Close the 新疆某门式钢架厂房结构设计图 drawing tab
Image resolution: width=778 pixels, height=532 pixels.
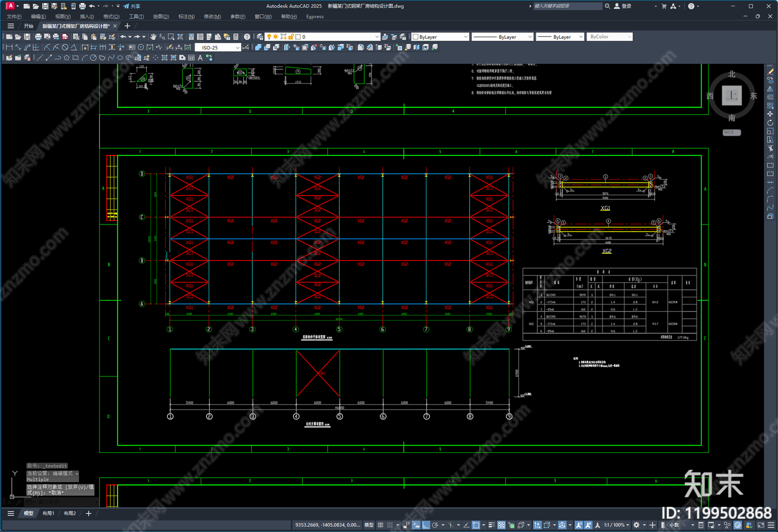tap(115, 26)
